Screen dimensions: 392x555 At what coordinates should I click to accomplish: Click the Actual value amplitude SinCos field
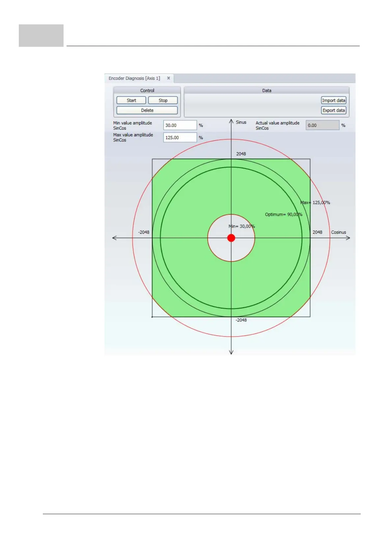(322, 125)
